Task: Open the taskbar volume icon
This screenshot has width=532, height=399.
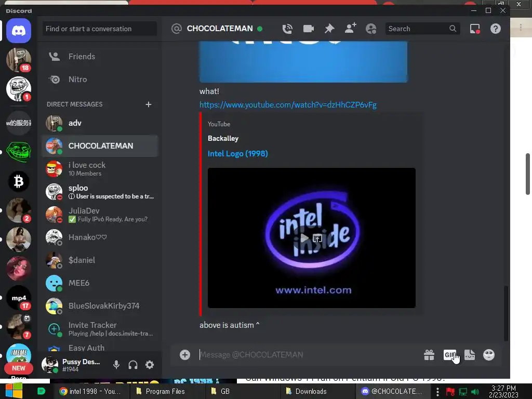Action: [475, 392]
